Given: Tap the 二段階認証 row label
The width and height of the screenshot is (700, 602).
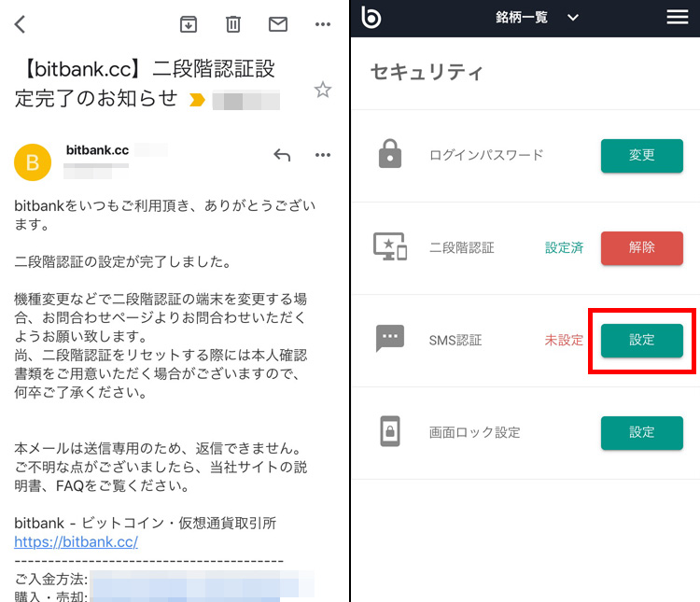Looking at the screenshot, I should [x=462, y=248].
